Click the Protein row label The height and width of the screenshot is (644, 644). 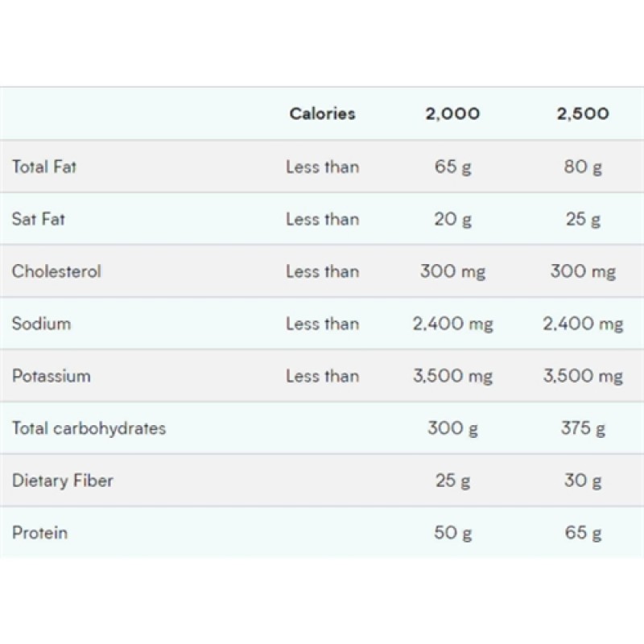click(39, 533)
